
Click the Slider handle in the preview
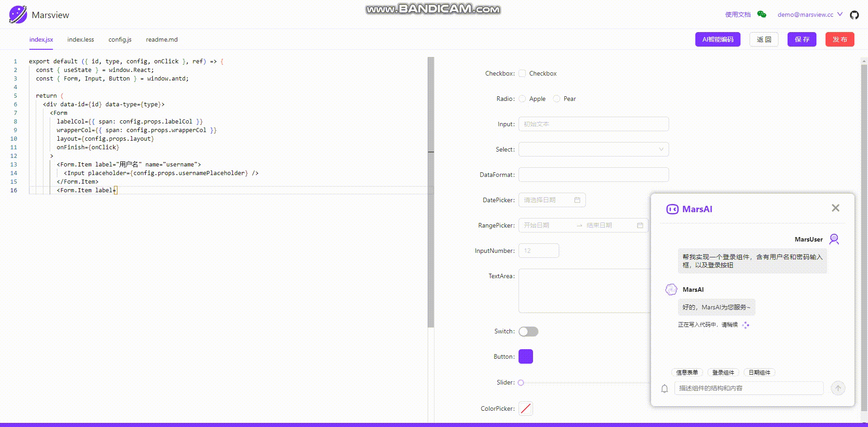coord(521,382)
